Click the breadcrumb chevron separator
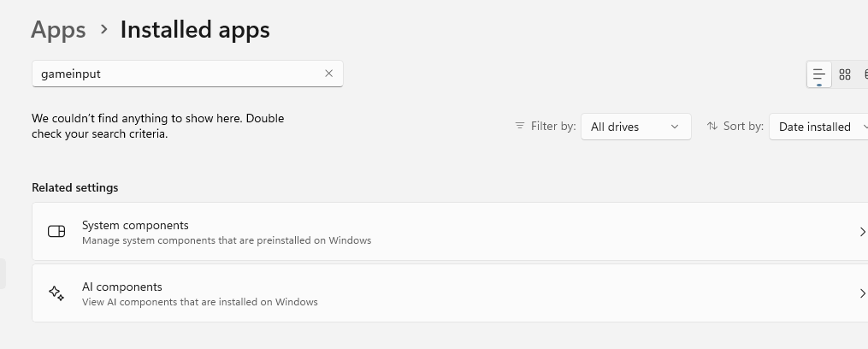Viewport: 868px width, 349px height. pos(104,29)
